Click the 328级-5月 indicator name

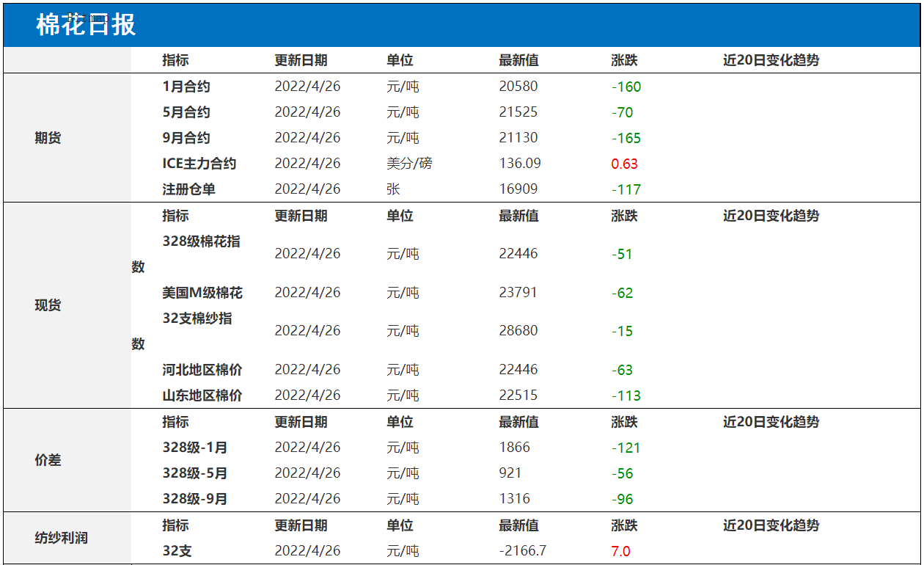click(x=195, y=473)
